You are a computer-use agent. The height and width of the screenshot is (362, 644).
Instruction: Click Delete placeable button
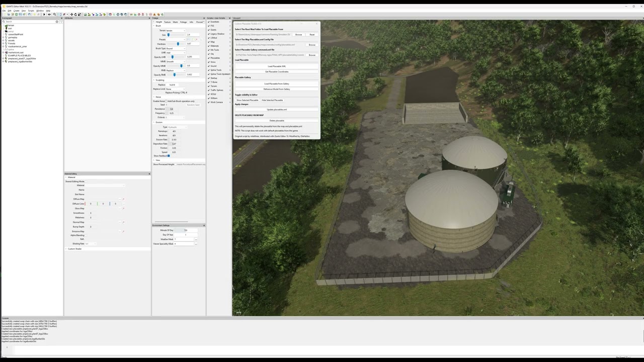pyautogui.click(x=277, y=121)
